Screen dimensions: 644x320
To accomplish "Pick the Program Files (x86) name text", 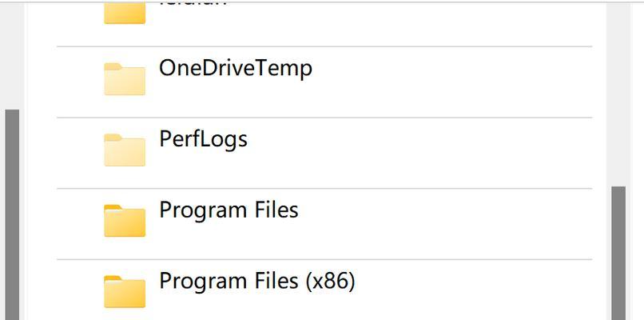I will pos(257,282).
